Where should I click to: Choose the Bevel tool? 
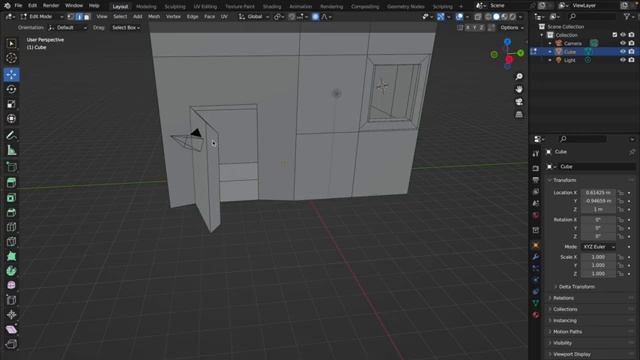pyautogui.click(x=11, y=212)
